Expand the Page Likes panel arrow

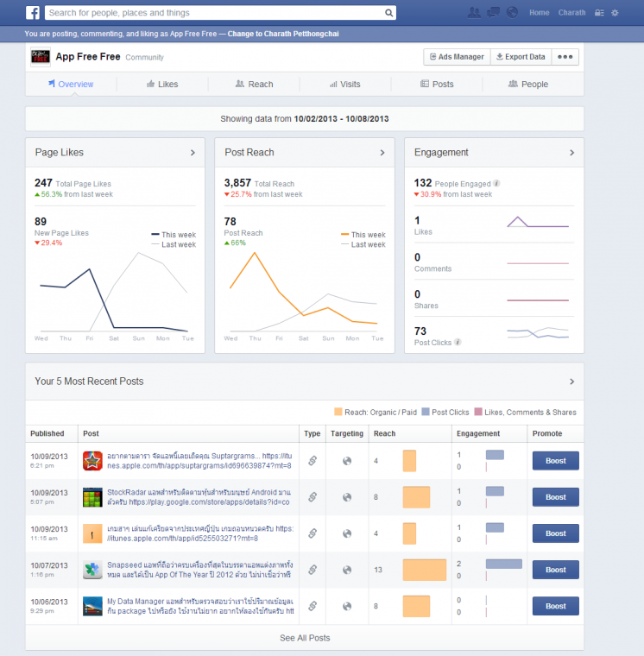[193, 153]
